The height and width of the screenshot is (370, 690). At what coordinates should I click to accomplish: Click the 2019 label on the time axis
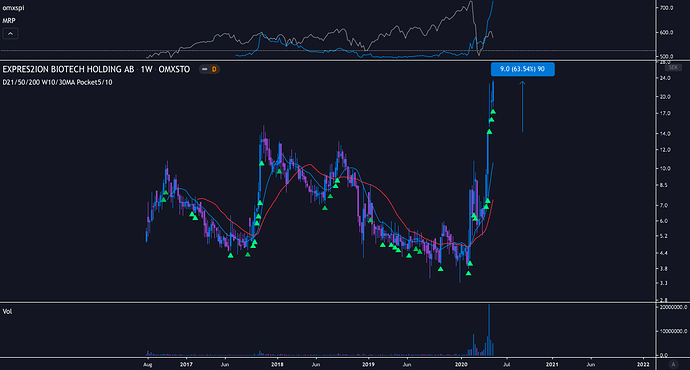coord(368,364)
